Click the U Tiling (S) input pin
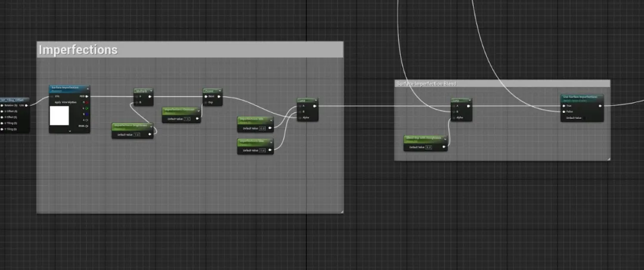The width and height of the screenshot is (644, 270). click(2, 123)
